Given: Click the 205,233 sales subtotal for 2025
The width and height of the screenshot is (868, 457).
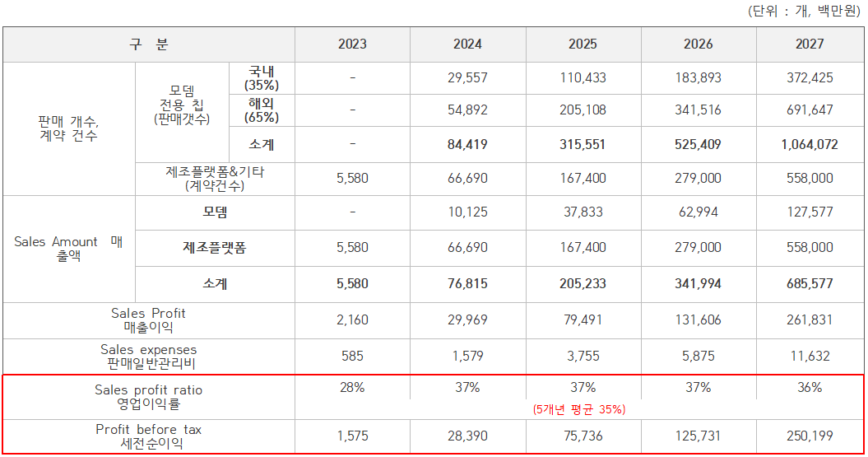Looking at the screenshot, I should pos(583,283).
